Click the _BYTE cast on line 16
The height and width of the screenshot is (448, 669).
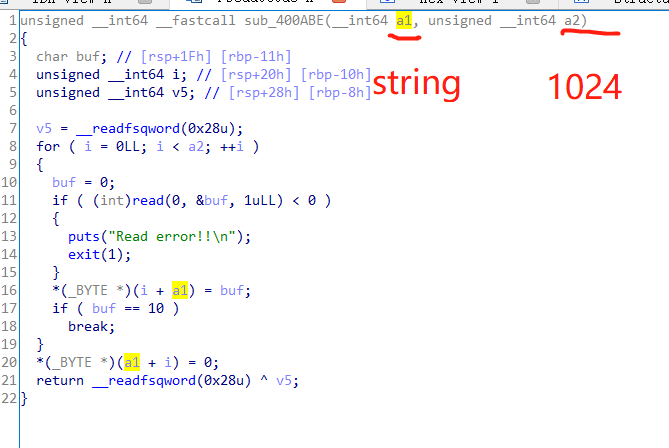[88, 291]
